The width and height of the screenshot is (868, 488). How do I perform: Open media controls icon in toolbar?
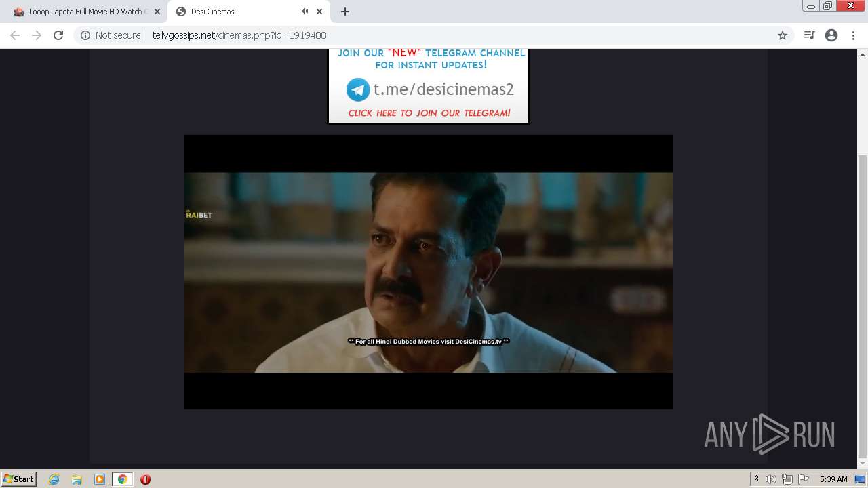[x=809, y=35]
